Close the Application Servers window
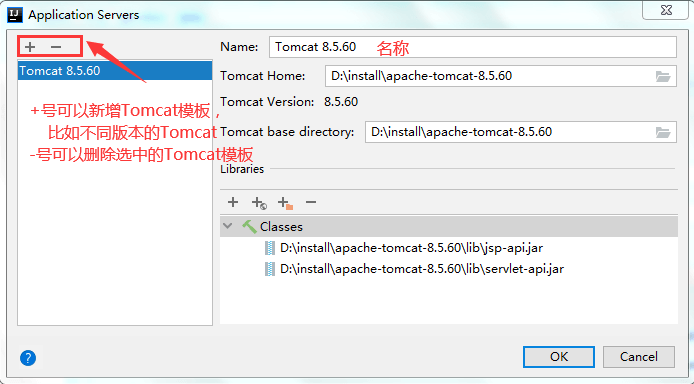 [x=666, y=10]
